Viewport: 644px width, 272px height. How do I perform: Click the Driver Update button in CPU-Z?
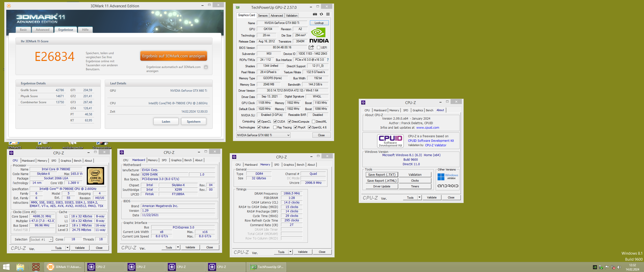(x=382, y=186)
